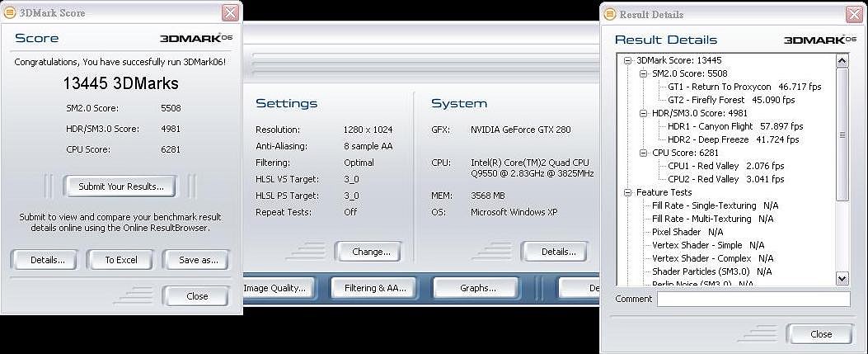
Task: Click resolution value 1280 x 1024
Action: pos(368,130)
